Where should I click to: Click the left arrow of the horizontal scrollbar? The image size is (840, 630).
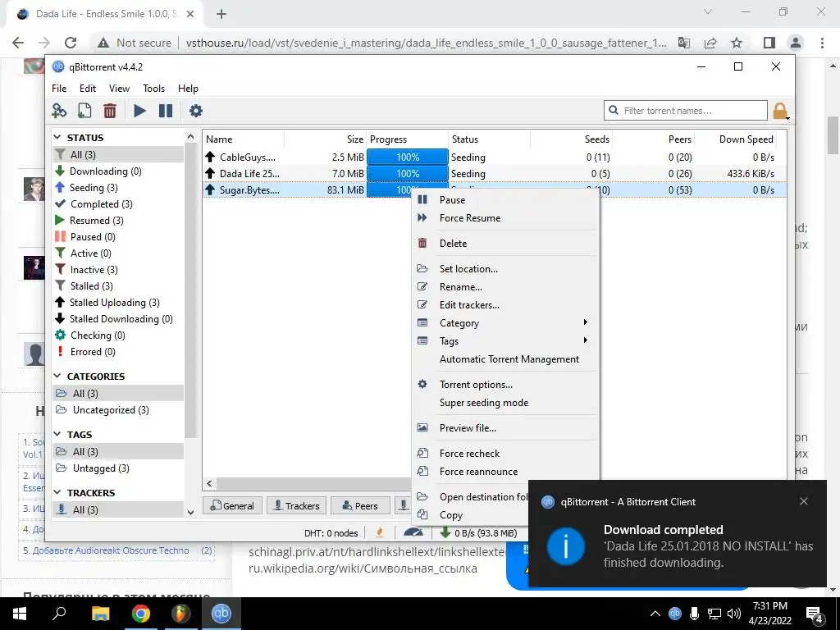(209, 483)
